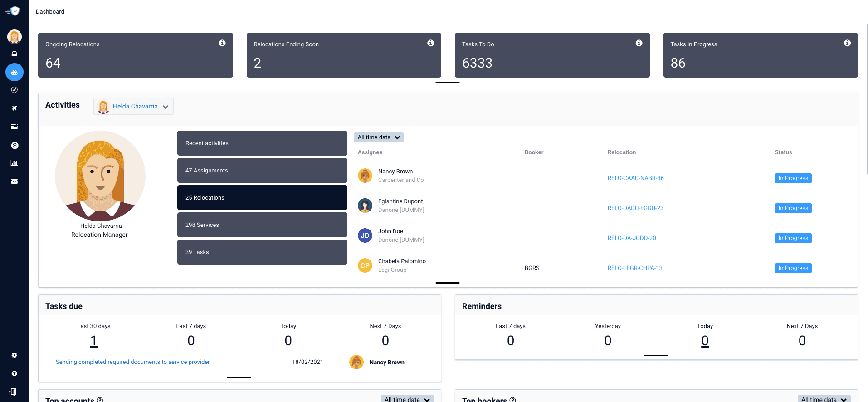Screen dimensions: 868x402
Task: Click info icon on Ongoing Relocations card
Action: point(222,43)
